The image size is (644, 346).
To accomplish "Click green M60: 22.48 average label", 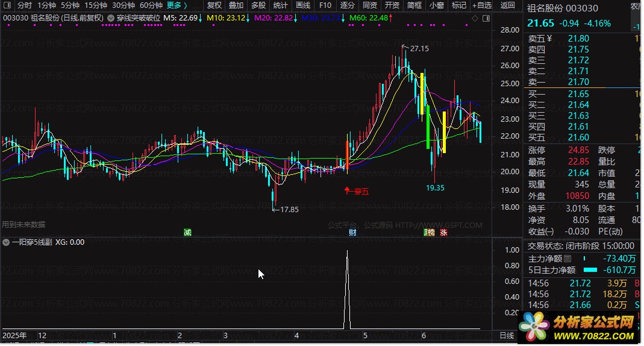I will click(x=369, y=18).
